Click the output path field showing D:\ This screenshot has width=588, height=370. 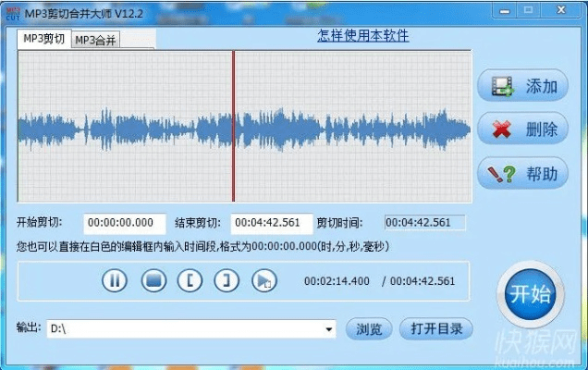pyautogui.click(x=191, y=329)
